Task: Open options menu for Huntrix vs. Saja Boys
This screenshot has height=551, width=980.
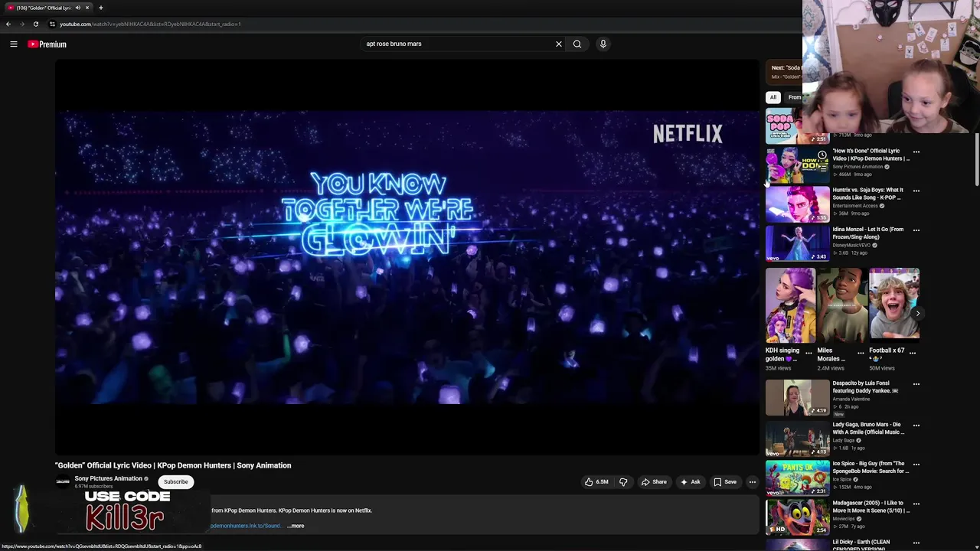Action: point(916,191)
